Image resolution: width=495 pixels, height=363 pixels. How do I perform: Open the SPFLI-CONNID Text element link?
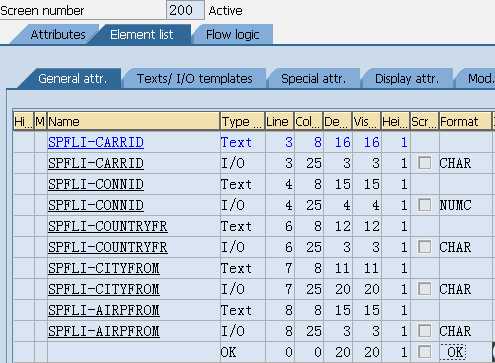pyautogui.click(x=96, y=184)
